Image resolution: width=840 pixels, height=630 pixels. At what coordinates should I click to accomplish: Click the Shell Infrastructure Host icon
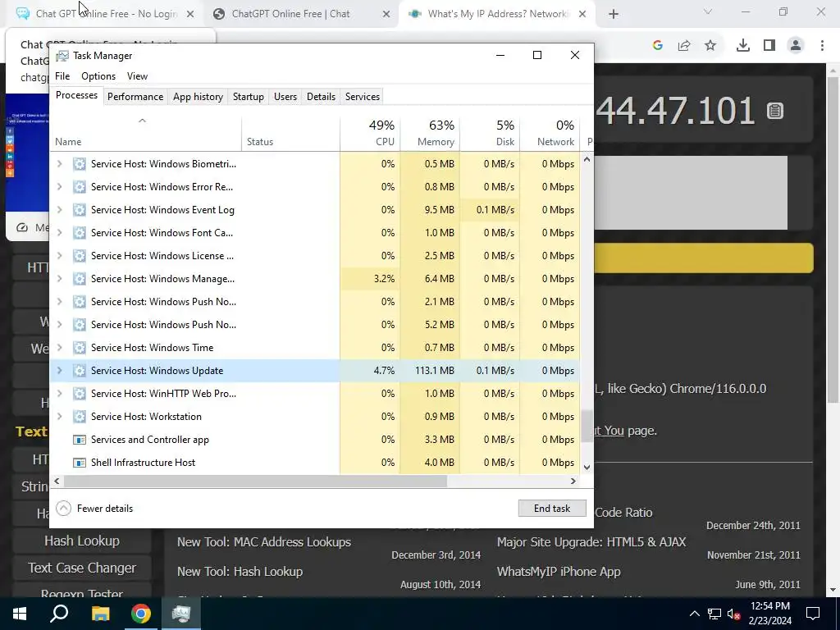[x=80, y=463]
